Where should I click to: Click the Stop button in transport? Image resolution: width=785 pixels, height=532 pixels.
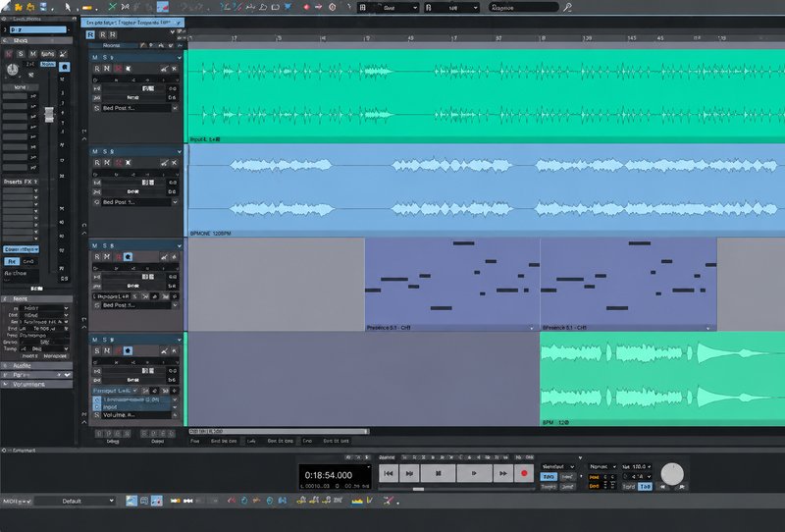(438, 473)
